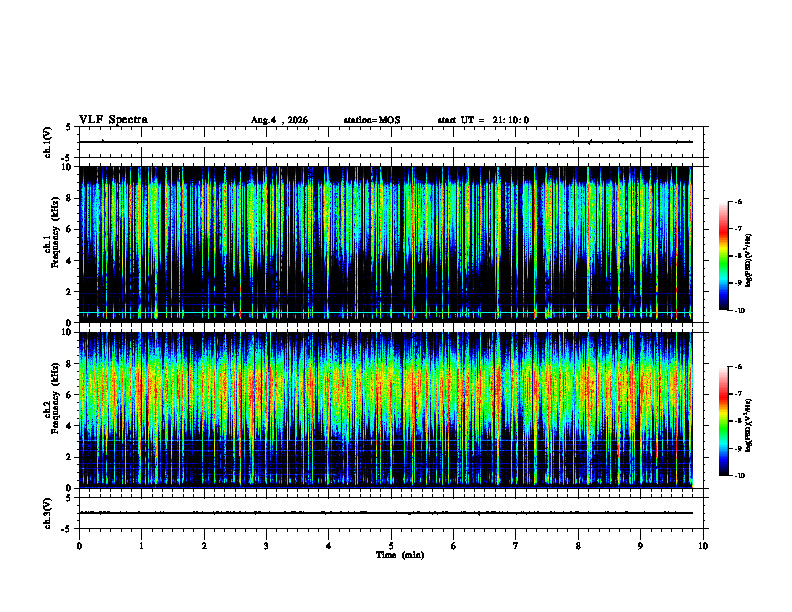792x612 pixels.
Task: Click the "-6" label on ch.2 color scale
Action: 738,367
